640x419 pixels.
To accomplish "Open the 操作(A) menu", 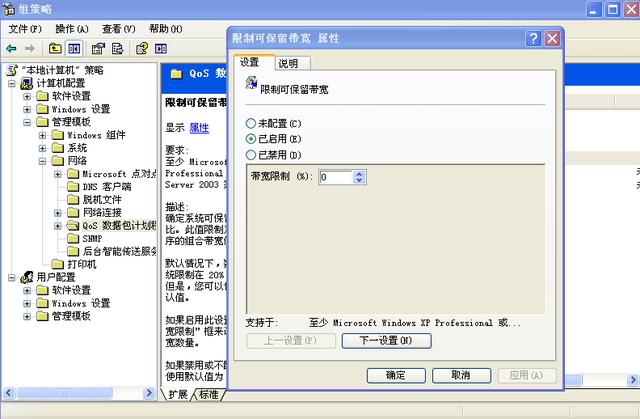I will tap(71, 28).
